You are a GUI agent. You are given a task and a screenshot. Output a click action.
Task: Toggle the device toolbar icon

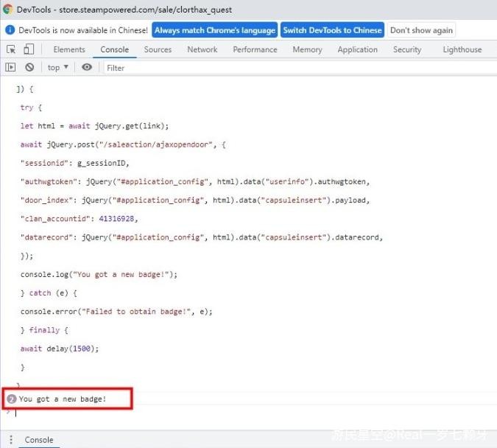29,49
